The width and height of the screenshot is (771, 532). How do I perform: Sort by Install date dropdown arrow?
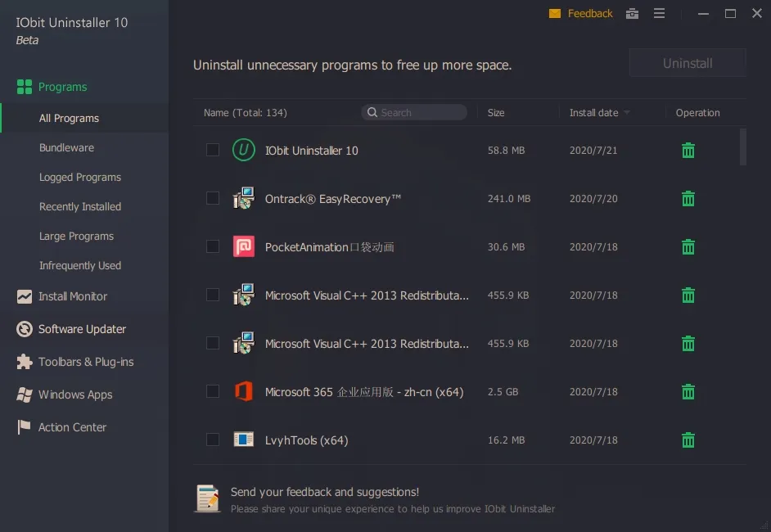point(627,113)
